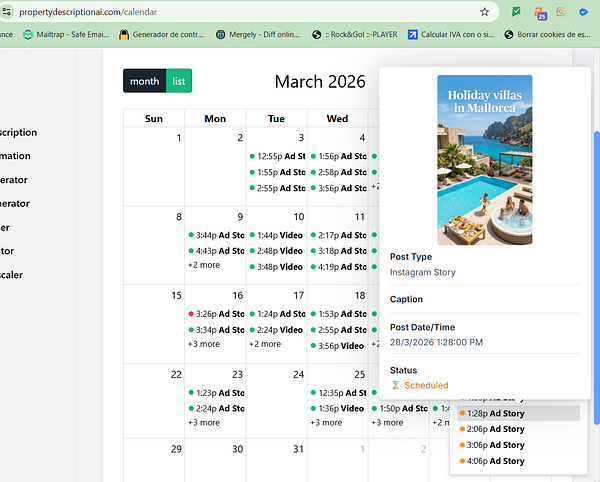Open the 1:36p Video on March 25
This screenshot has height=482, width=600.
338,409
